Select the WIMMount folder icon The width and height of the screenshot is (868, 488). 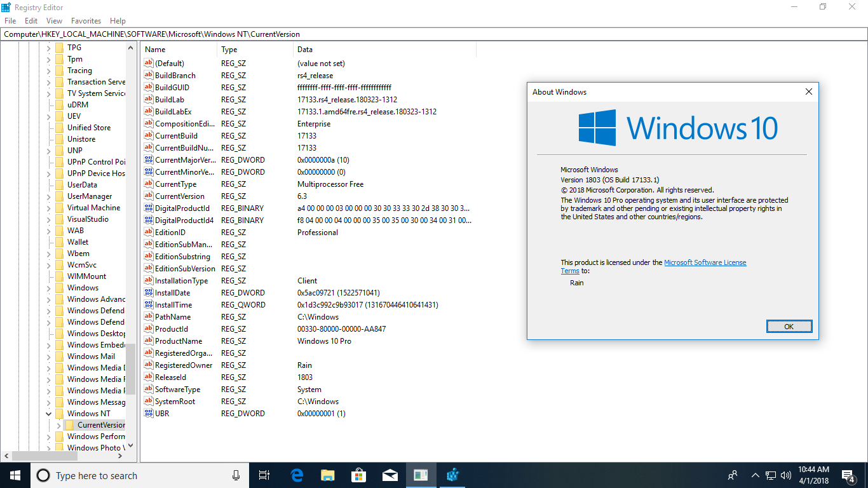coord(59,276)
